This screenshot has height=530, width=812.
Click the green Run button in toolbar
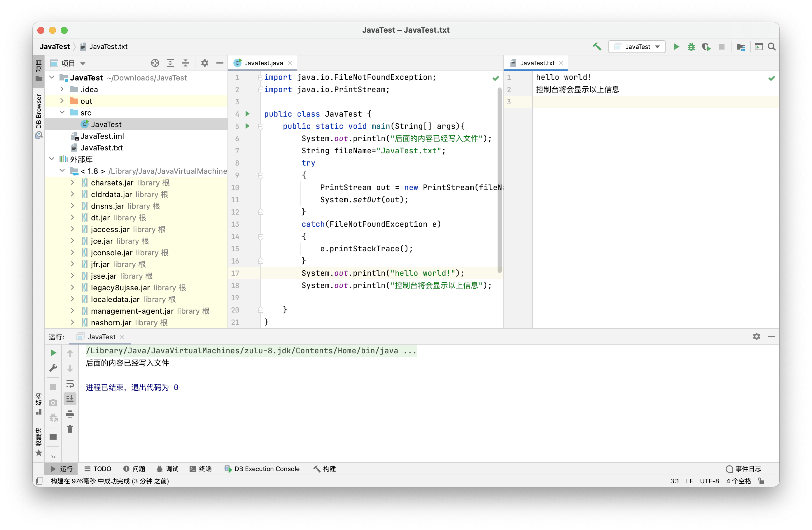pyautogui.click(x=676, y=47)
